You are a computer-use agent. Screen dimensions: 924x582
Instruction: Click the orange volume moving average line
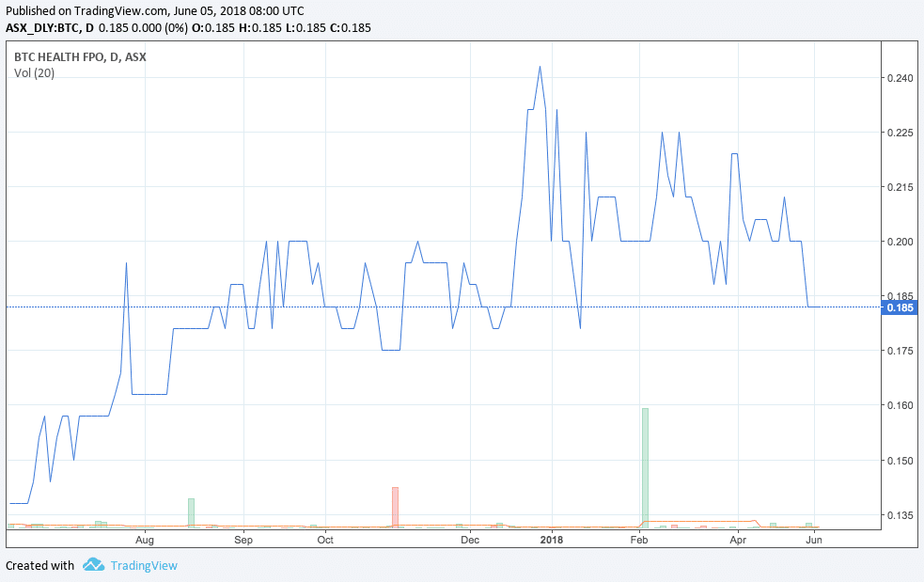(700, 521)
